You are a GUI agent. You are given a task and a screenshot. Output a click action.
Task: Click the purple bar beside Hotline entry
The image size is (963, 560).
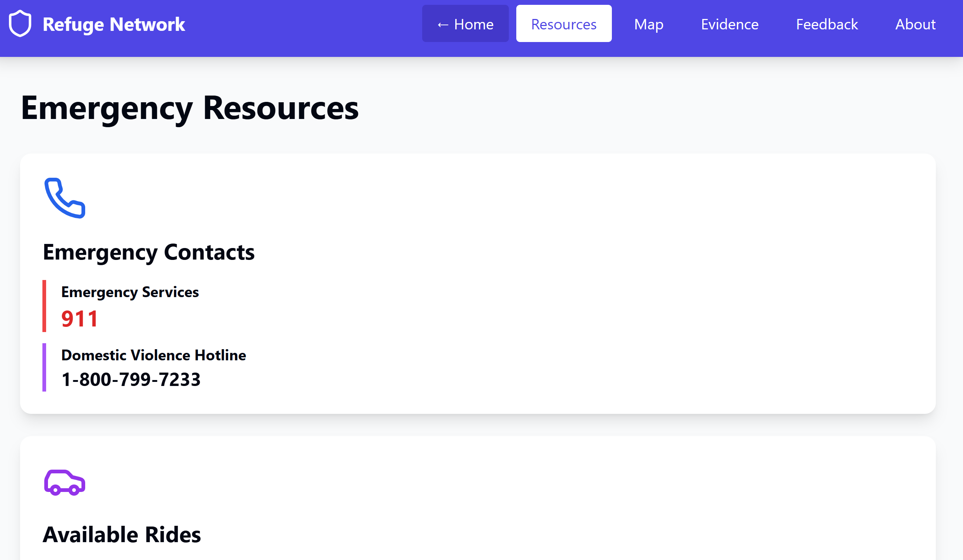point(44,367)
